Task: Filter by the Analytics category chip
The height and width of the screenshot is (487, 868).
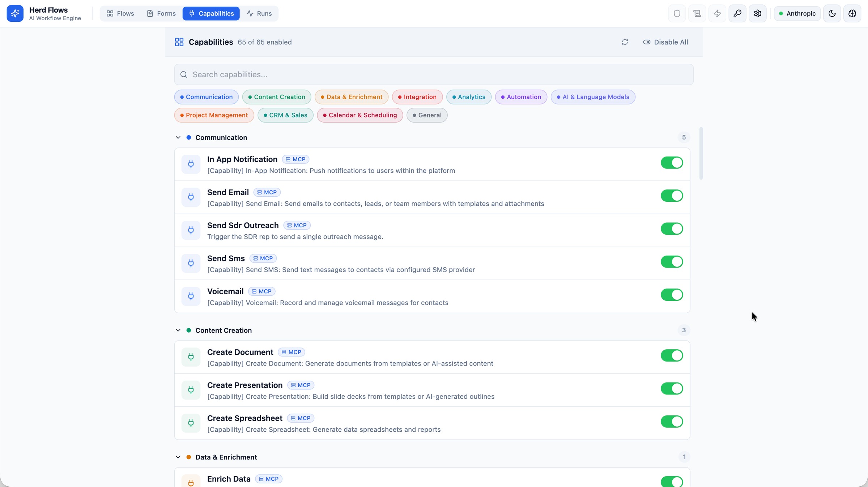Action: (x=468, y=97)
